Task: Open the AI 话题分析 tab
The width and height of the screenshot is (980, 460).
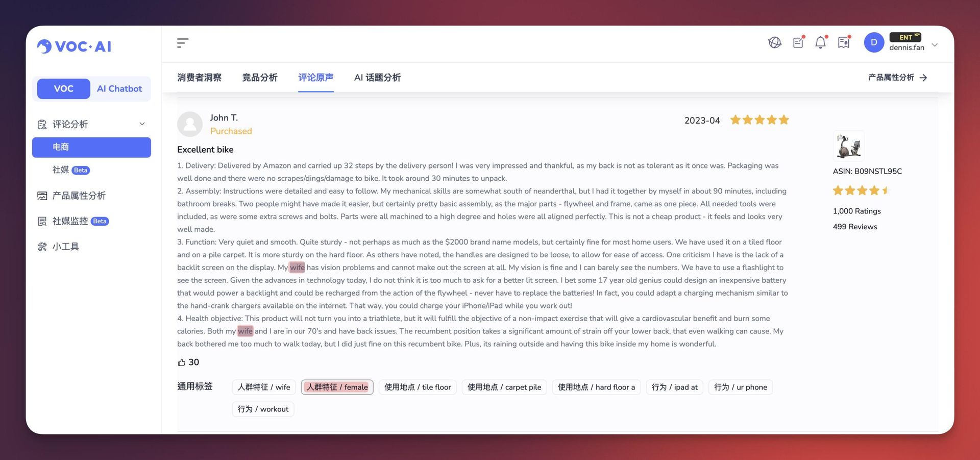Action: coord(377,78)
